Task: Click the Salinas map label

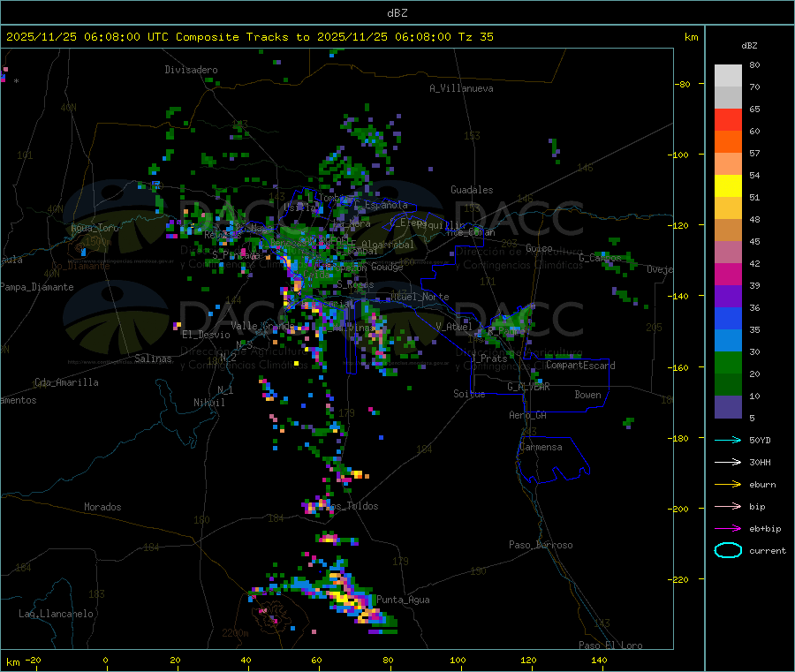Action: pyautogui.click(x=153, y=359)
